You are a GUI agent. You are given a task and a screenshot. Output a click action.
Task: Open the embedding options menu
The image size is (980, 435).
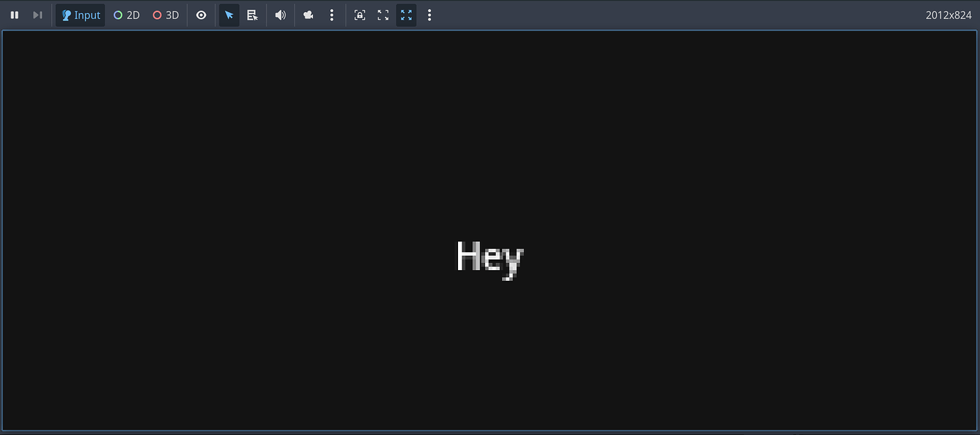click(x=429, y=14)
